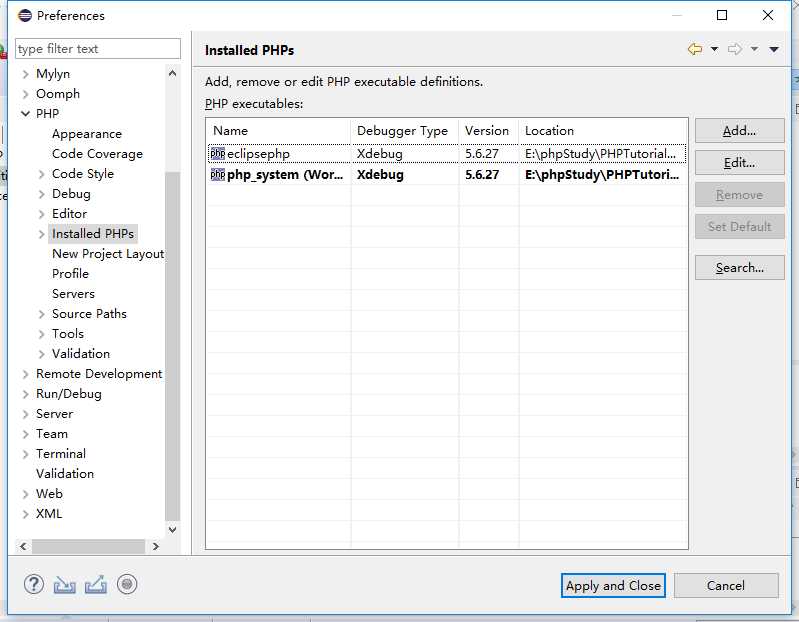
Task: Sort by Location column header
Action: coord(603,131)
